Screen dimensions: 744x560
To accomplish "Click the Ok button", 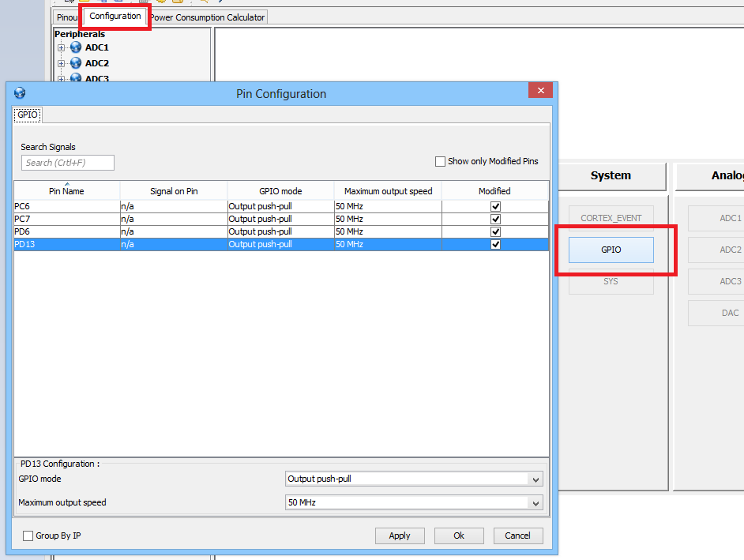I will pos(459,536).
